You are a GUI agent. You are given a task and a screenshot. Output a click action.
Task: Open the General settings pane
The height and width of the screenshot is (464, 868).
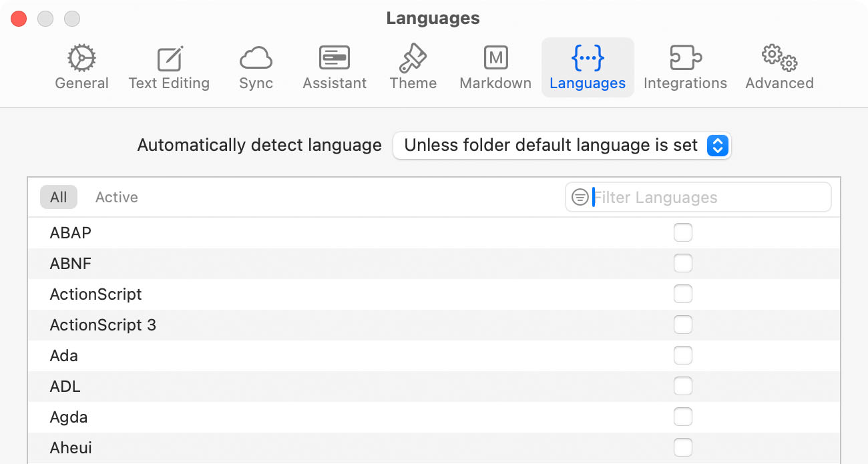point(81,65)
